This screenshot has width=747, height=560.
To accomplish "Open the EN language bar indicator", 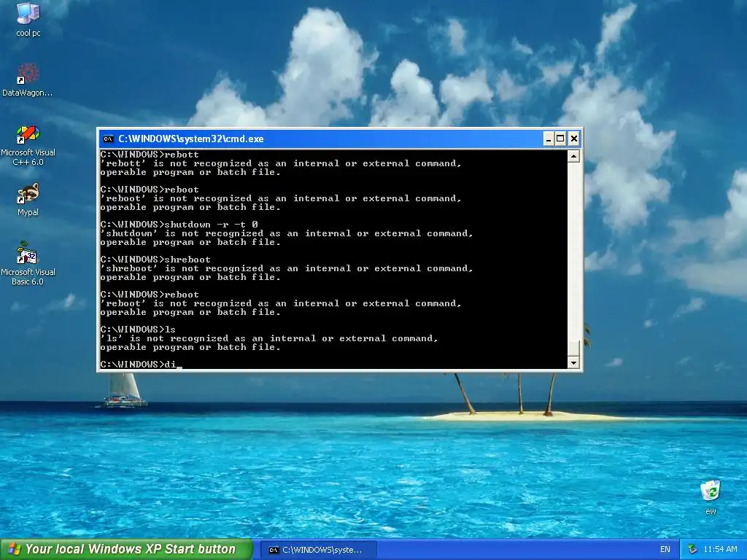I will coord(665,550).
